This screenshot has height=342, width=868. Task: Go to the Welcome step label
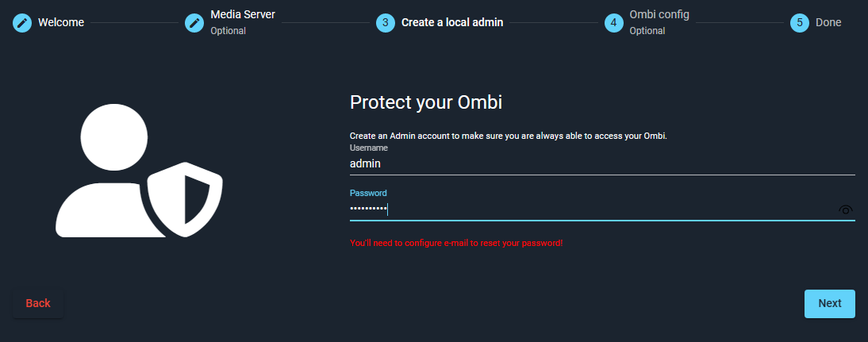61,22
